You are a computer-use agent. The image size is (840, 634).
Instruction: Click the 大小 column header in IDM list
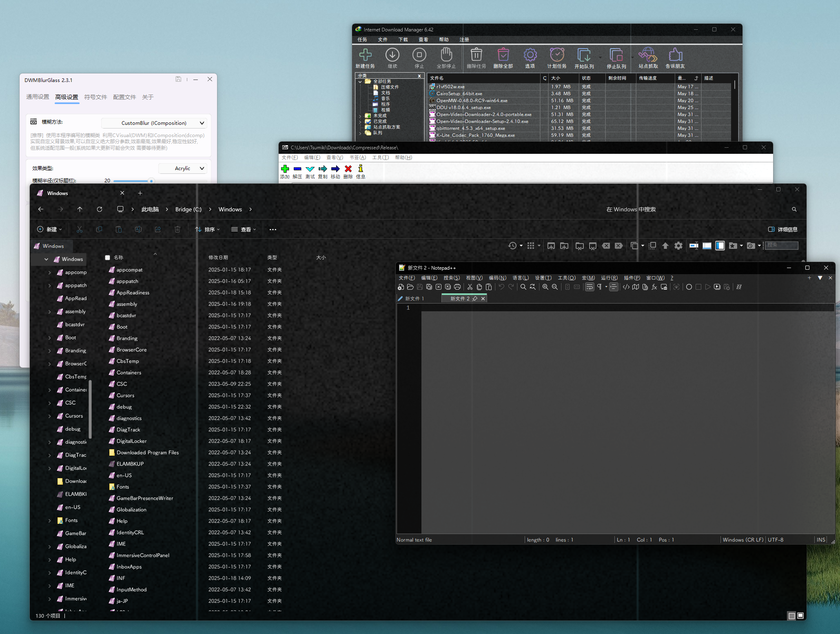coord(563,78)
